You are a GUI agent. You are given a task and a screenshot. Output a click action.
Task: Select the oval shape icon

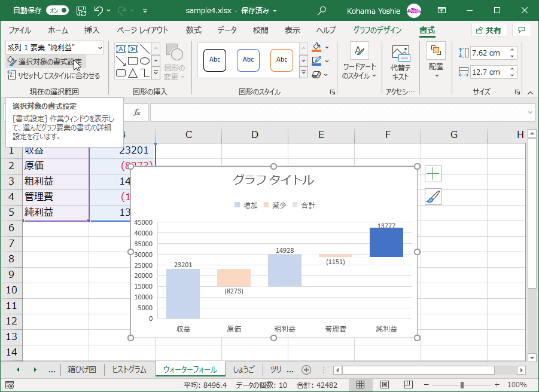145,61
